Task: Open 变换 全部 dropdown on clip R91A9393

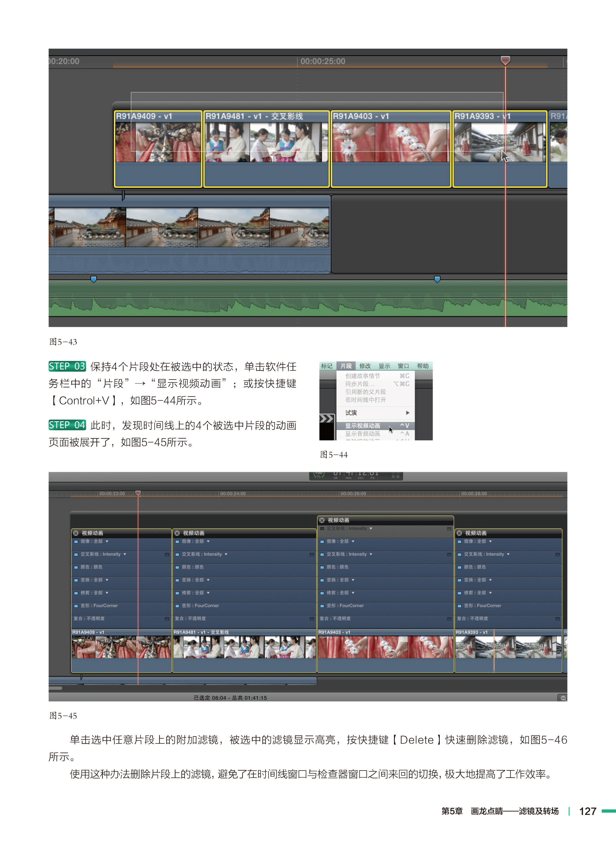Action: click(490, 580)
